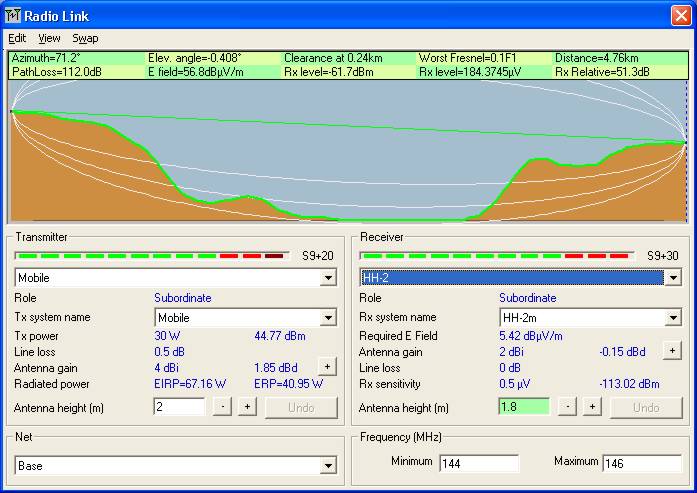
Task: Click the Distance=4.76km readout
Action: (597, 58)
